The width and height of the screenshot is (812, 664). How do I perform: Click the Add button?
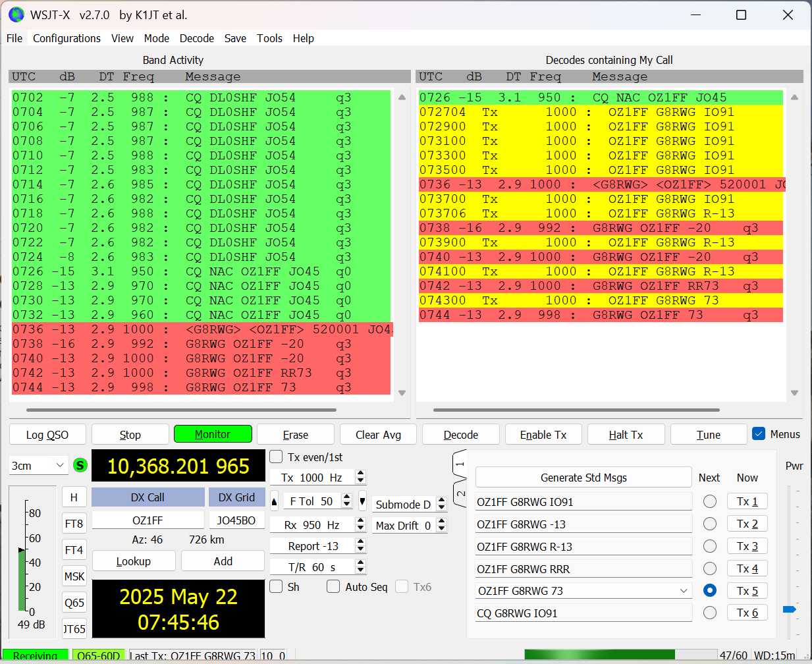tap(223, 561)
